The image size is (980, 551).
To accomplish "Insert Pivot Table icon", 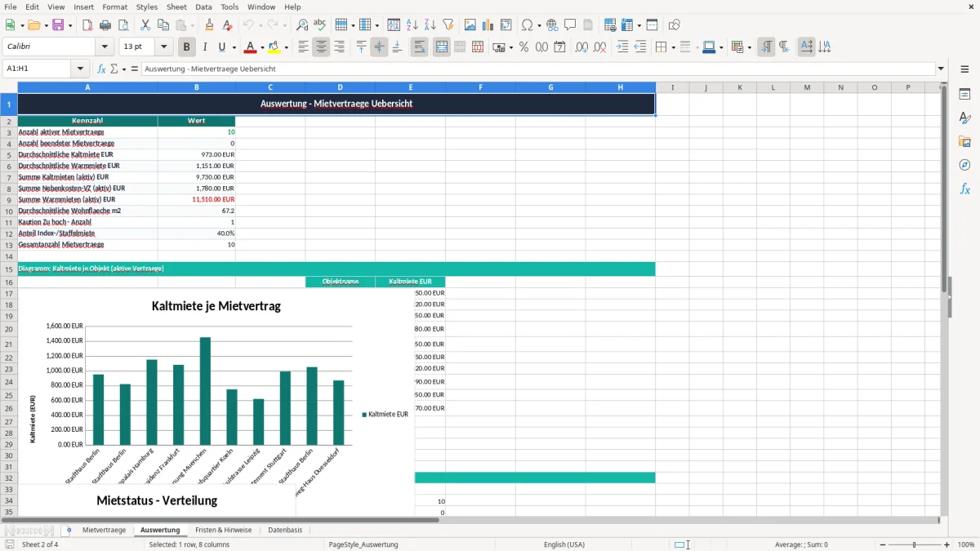I will click(x=506, y=25).
